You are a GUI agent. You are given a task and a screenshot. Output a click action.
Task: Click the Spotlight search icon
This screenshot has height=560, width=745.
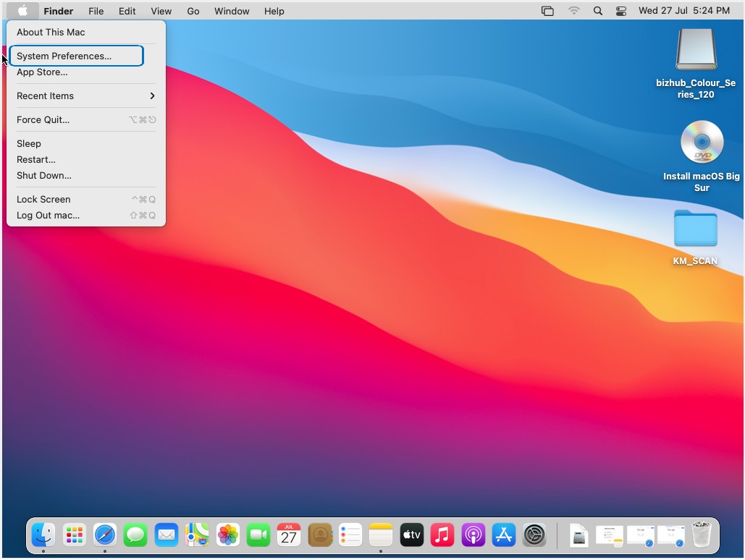597,11
